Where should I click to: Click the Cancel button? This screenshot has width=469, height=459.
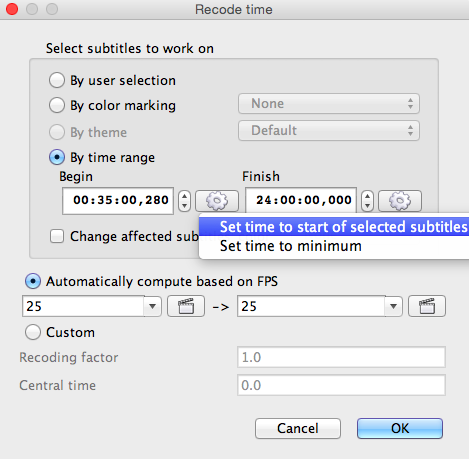(x=298, y=428)
